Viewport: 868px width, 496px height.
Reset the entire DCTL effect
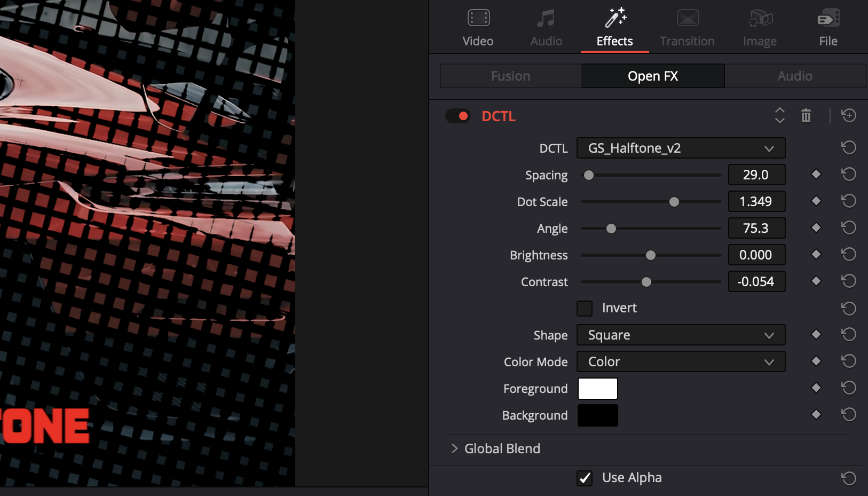(848, 115)
